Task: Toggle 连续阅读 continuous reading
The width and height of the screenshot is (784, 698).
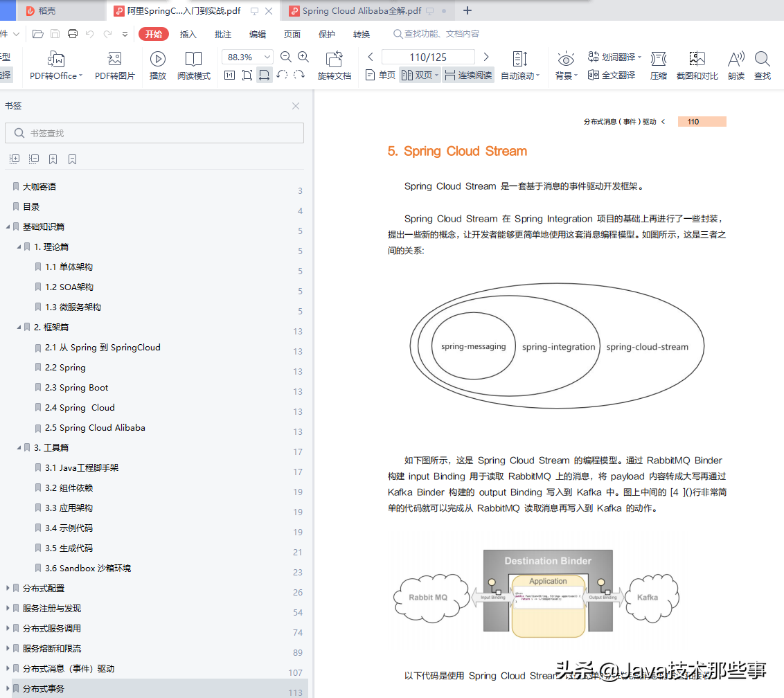Action: tap(468, 75)
